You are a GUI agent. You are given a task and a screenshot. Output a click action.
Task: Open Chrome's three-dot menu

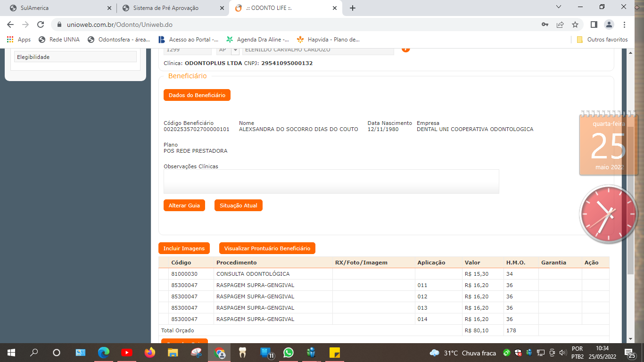tap(625, 25)
